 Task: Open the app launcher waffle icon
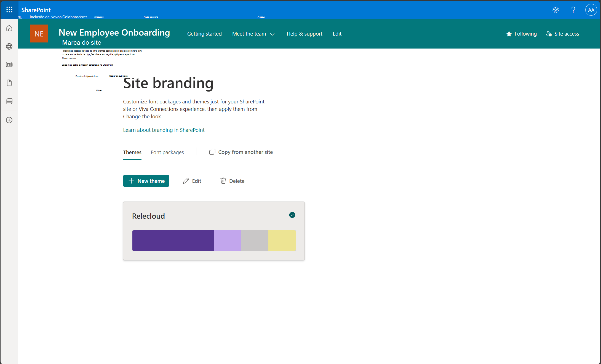pyautogui.click(x=9, y=10)
